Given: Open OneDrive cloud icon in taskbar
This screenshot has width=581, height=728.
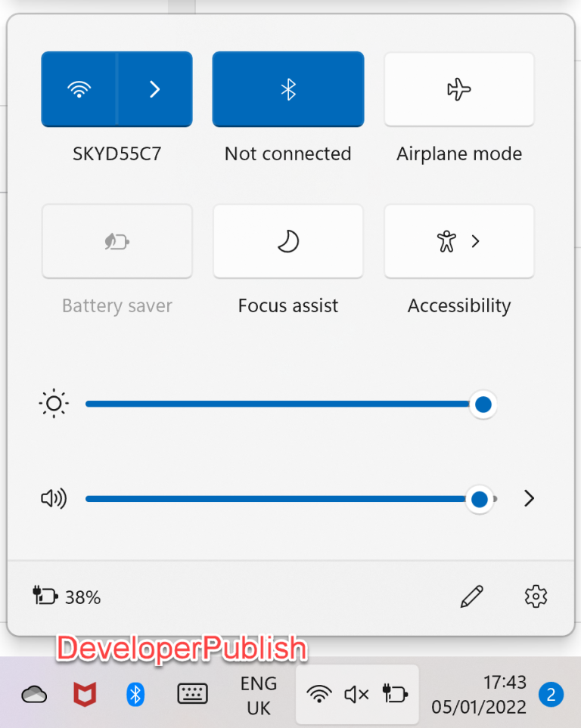Looking at the screenshot, I should pos(33,694).
